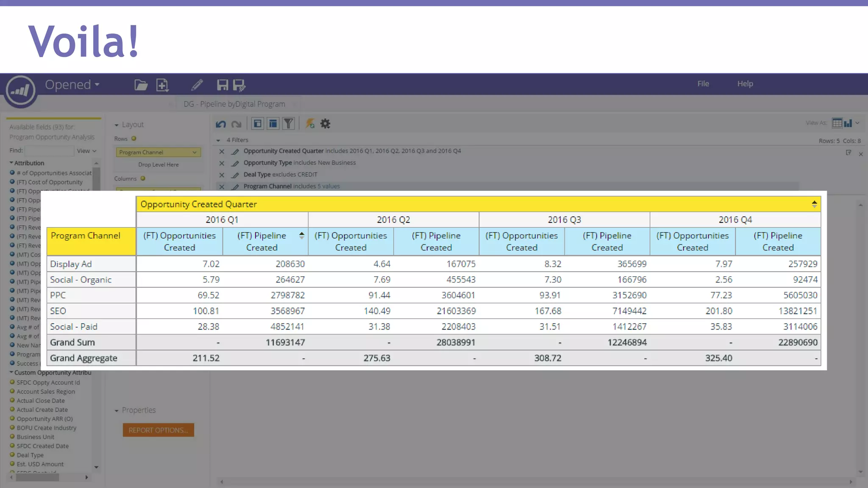Collapse the 4 Filters section
The height and width of the screenshot is (488, 868).
[x=218, y=140]
